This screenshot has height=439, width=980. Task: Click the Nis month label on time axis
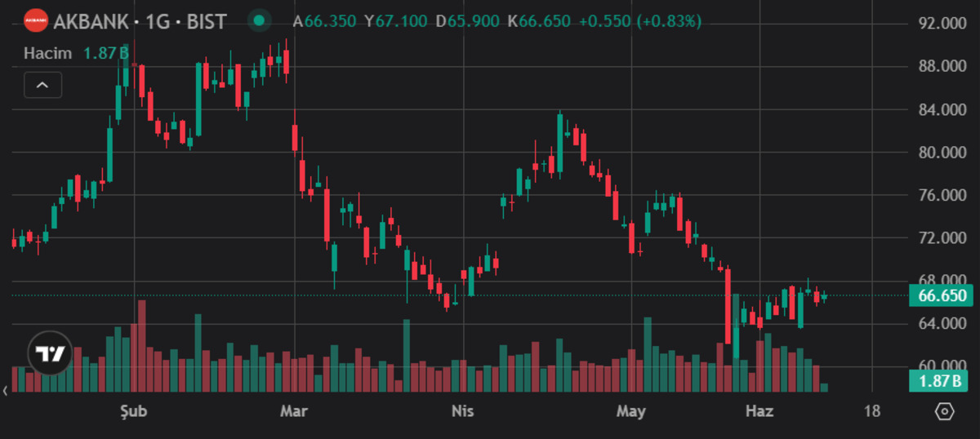[462, 411]
